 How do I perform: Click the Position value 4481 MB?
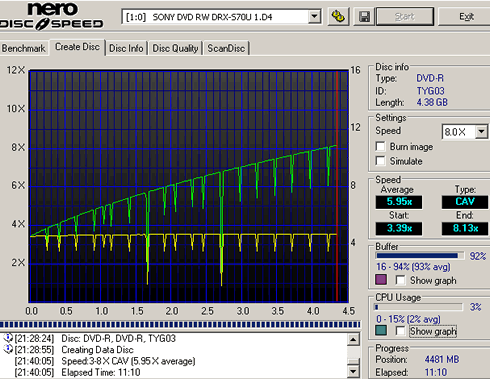[442, 359]
